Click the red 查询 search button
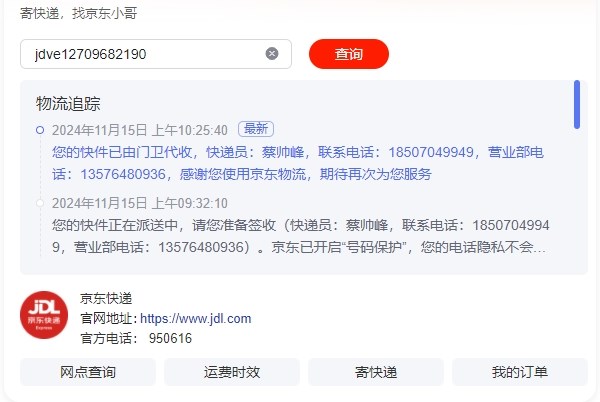 pos(349,54)
